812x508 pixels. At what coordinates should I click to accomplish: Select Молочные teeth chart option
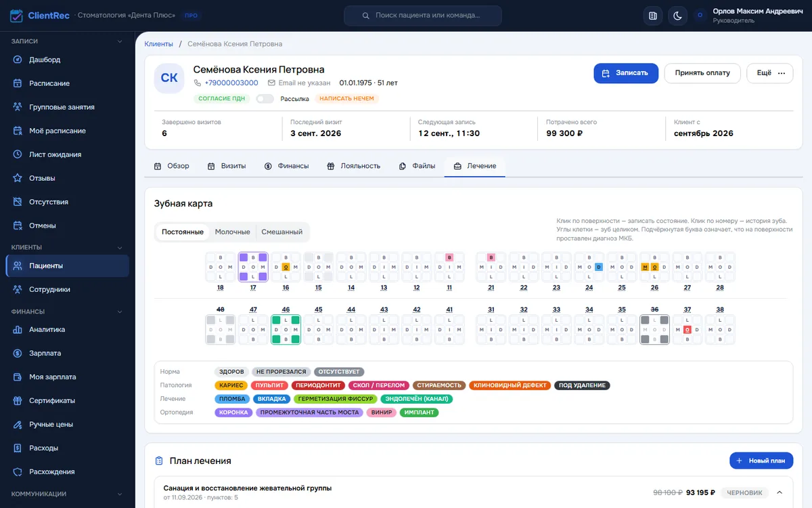click(x=232, y=232)
